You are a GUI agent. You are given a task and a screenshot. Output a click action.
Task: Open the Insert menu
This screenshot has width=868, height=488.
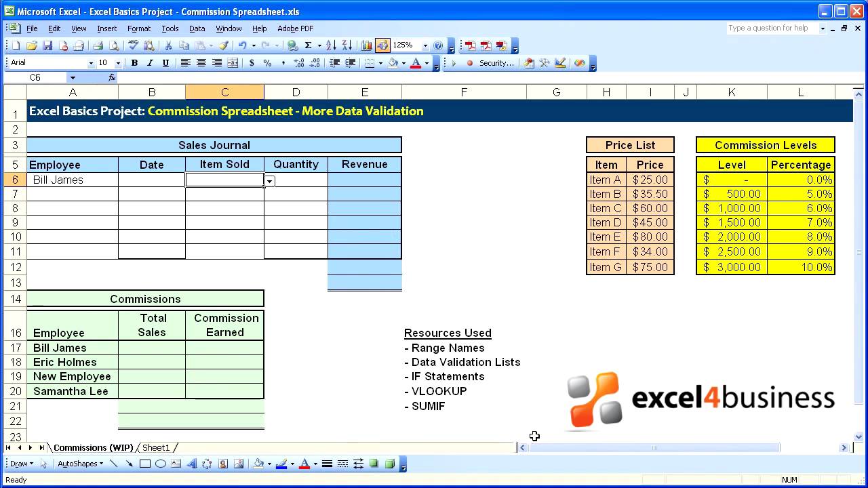(106, 28)
